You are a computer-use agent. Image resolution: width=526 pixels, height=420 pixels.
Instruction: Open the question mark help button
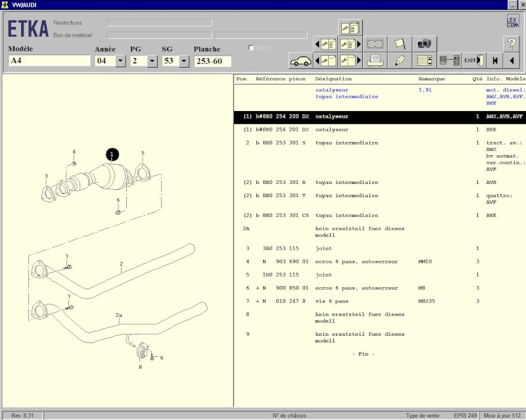click(x=512, y=44)
